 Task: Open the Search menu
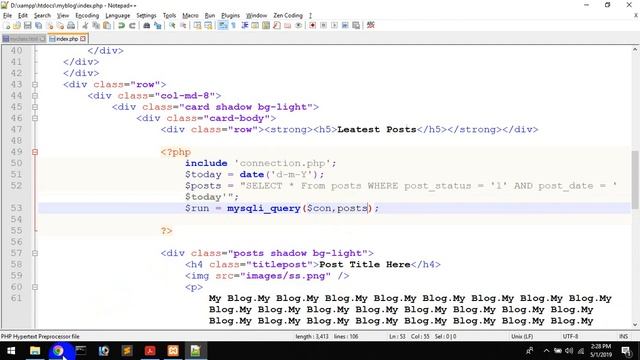pos(42,16)
